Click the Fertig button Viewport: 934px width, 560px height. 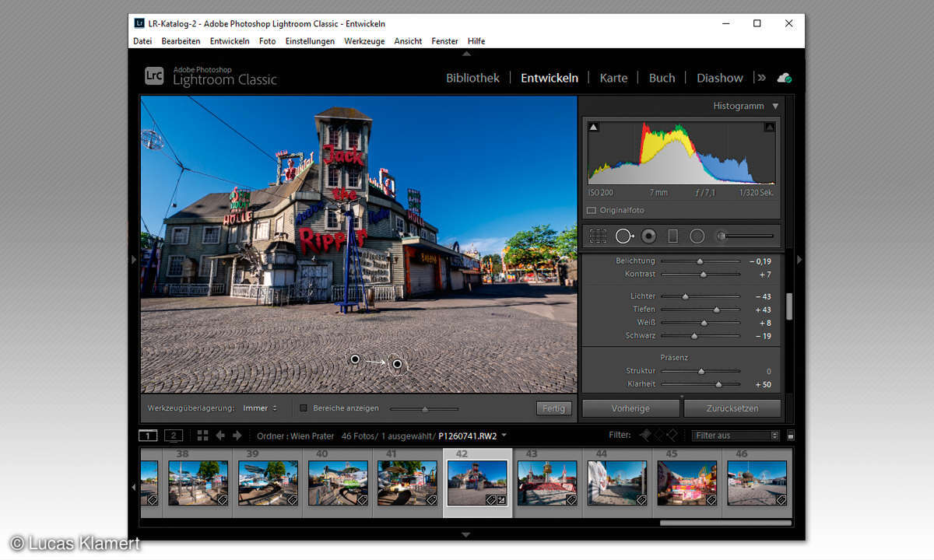pos(553,408)
